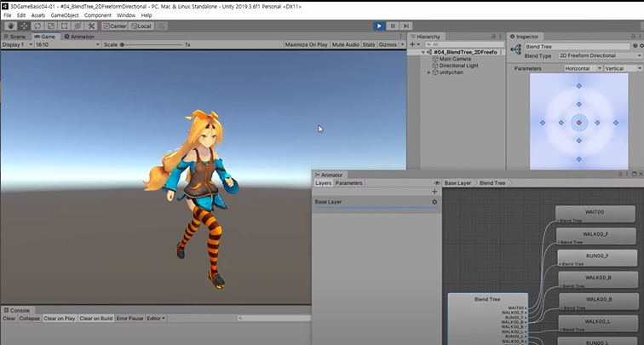Click Base Layer breadcrumb in Animator
644x345 pixels.
tap(457, 183)
